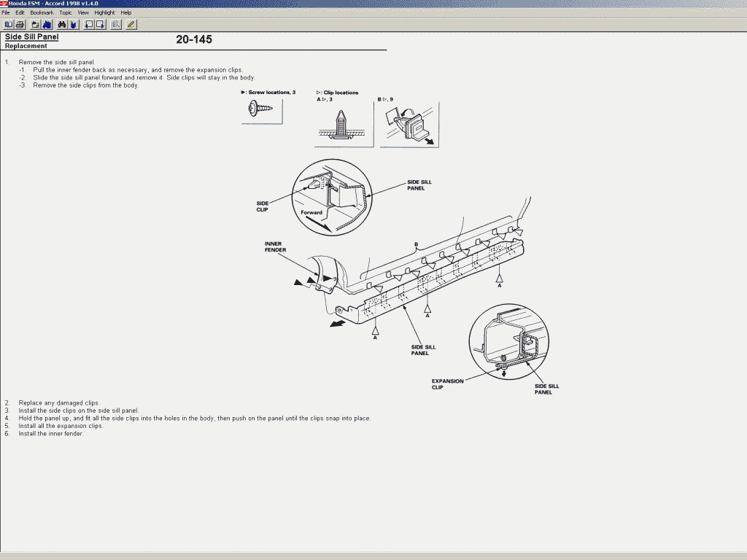Click blue icon right of the binoculars
The image size is (747, 560).
pyautogui.click(x=73, y=24)
